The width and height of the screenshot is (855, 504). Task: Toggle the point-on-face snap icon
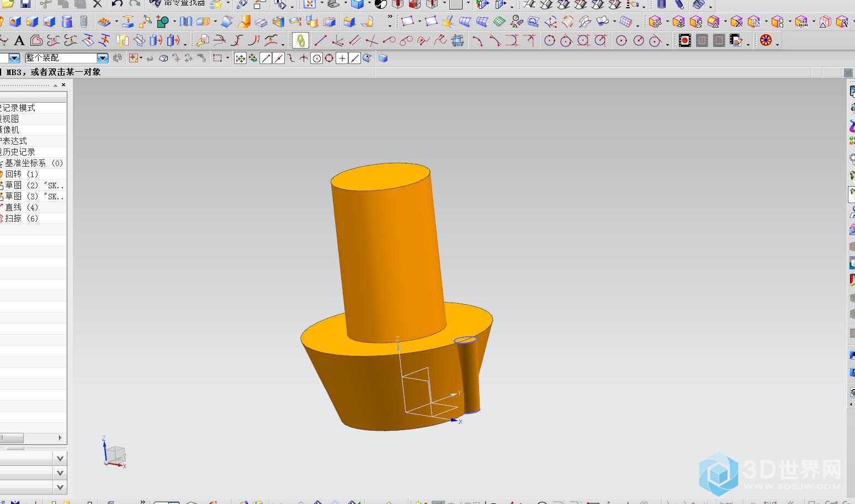click(368, 58)
